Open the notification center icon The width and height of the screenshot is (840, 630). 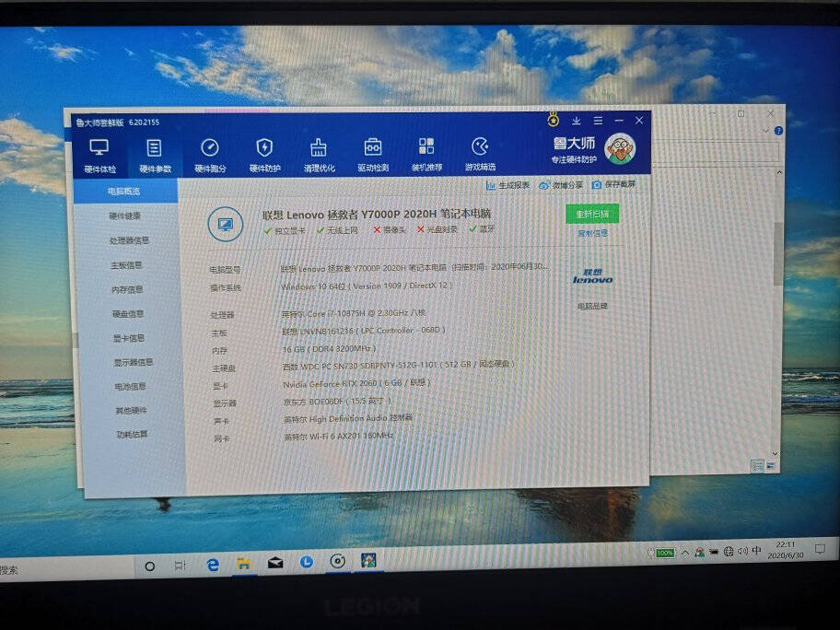tap(820, 549)
